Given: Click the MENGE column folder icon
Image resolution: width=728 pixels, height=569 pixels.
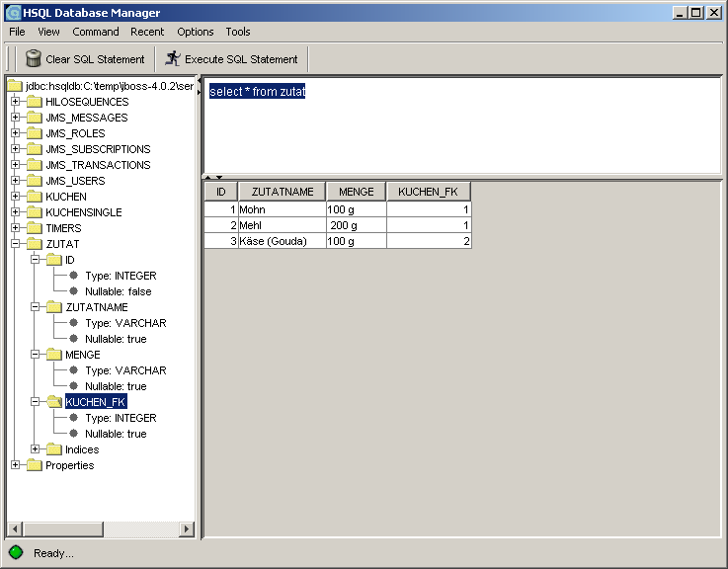Looking at the screenshot, I should click(54, 355).
